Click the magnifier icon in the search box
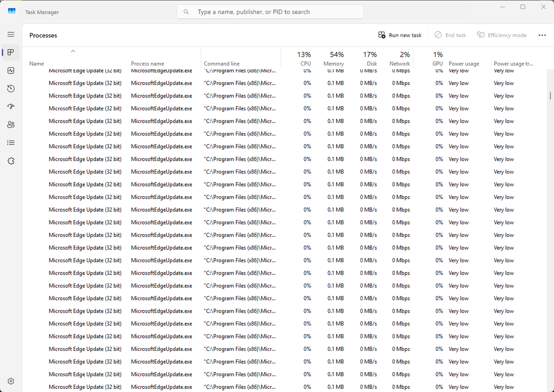The height and width of the screenshot is (392, 554). (x=186, y=12)
